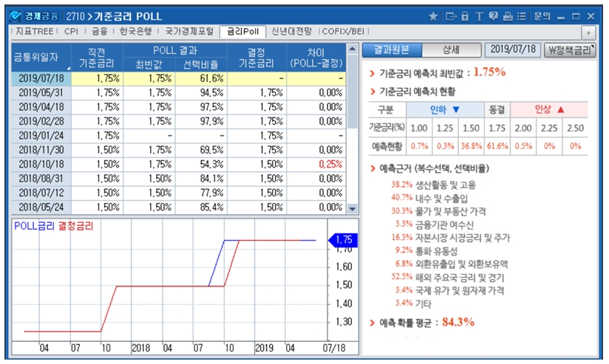Viewport: 609px width, 364px height.
Task: Add a new tab with the plus button
Action: tap(588, 33)
